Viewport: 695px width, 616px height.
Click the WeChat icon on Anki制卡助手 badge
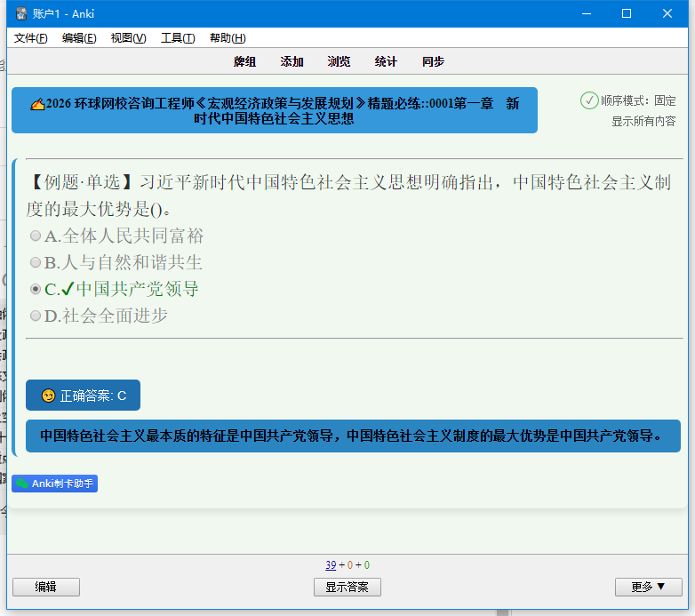click(22, 484)
